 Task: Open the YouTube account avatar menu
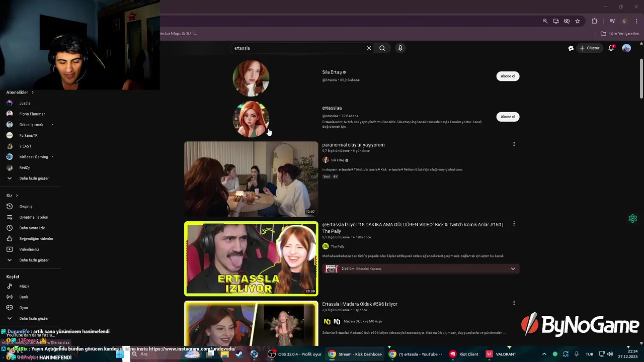click(626, 48)
